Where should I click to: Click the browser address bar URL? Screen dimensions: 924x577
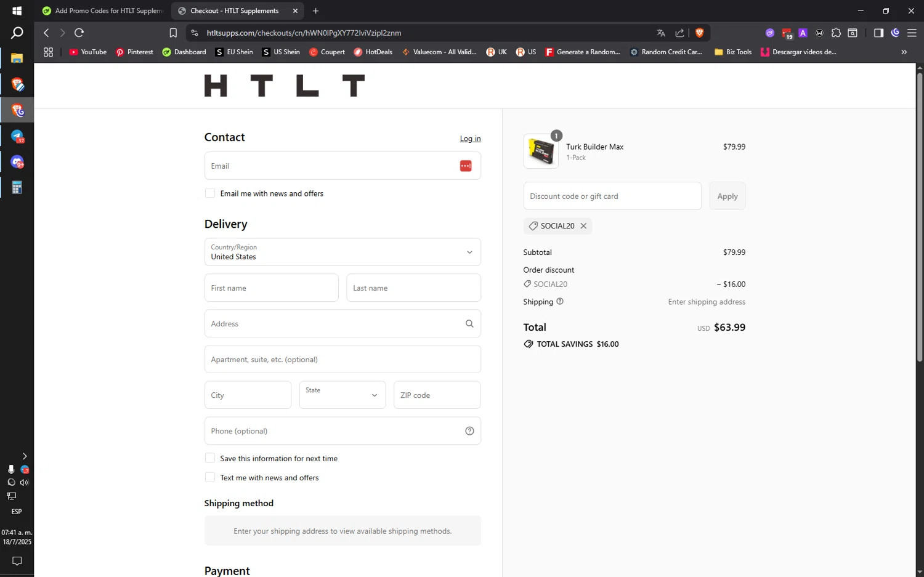304,33
